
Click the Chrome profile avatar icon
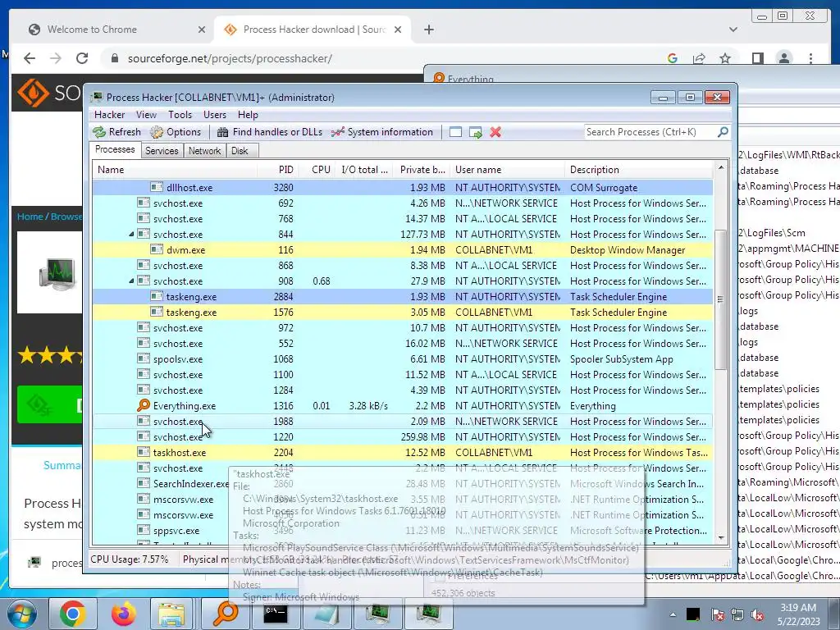click(784, 58)
